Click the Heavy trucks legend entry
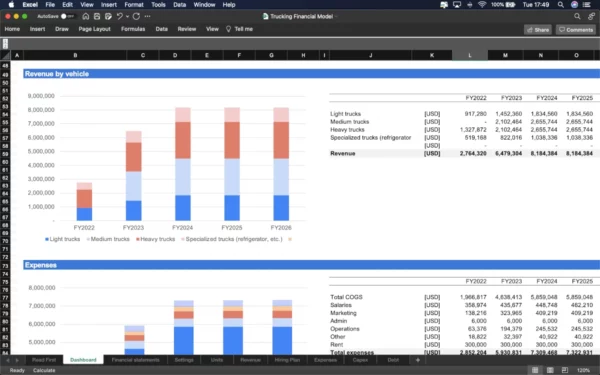Image resolution: width=600 pixels, height=375 pixels. (x=155, y=239)
